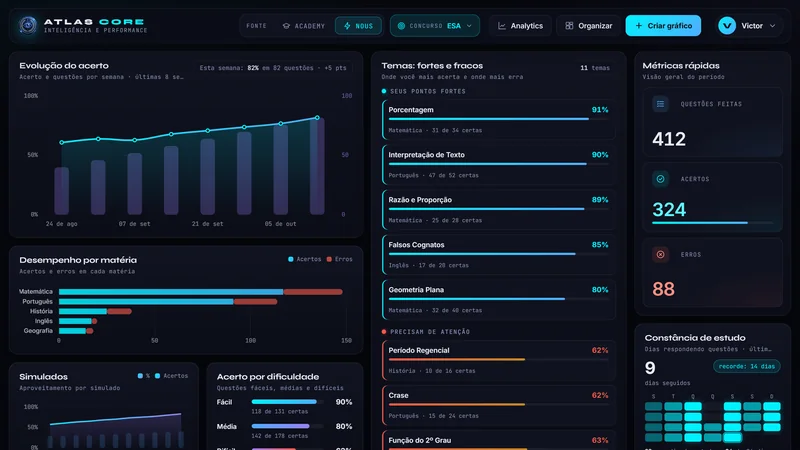Image resolution: width=800 pixels, height=450 pixels.
Task: Click the 412 questões feitas value
Action: [669, 139]
